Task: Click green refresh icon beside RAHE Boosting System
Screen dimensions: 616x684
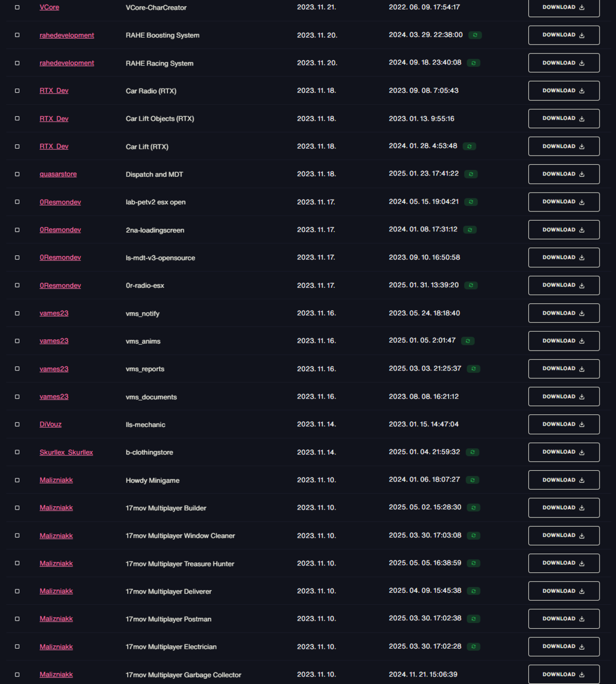Action: pos(475,35)
